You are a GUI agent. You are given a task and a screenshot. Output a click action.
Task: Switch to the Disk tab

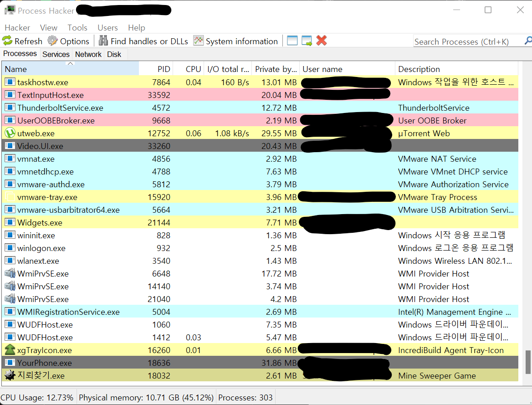point(114,54)
